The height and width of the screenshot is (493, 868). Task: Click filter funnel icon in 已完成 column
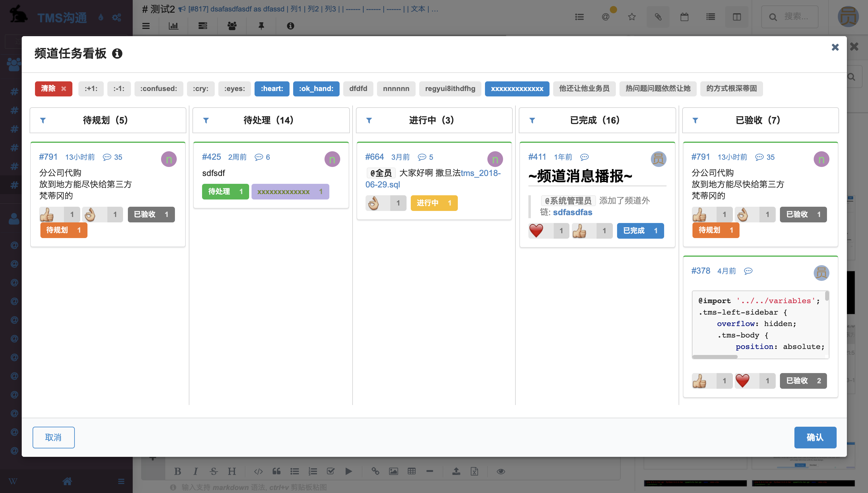point(532,120)
